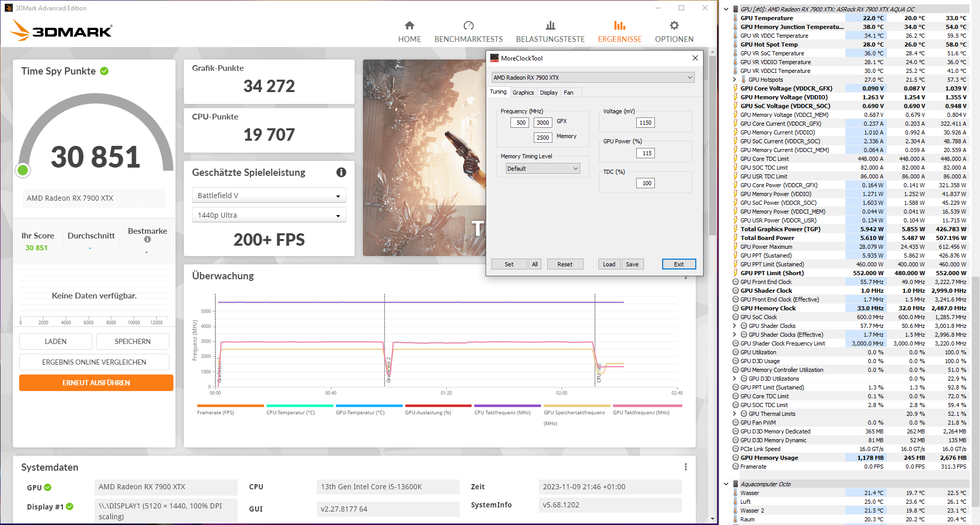Click the LADEN button

point(55,341)
